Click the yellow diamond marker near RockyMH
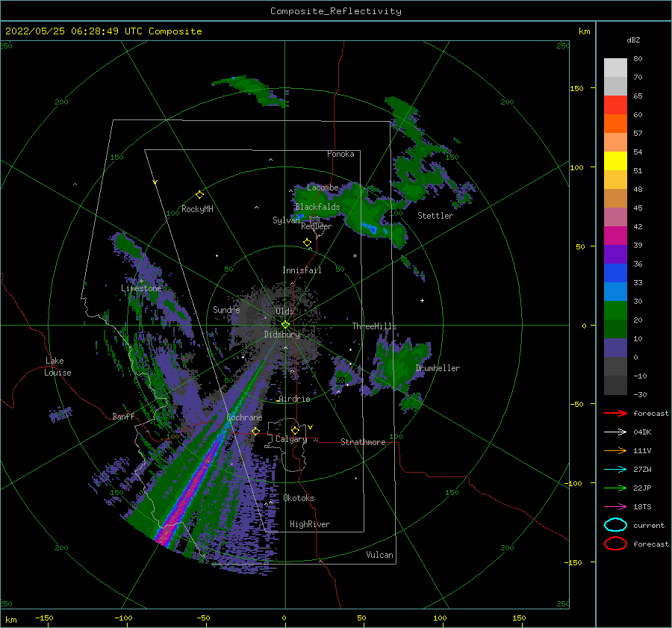 [x=199, y=195]
